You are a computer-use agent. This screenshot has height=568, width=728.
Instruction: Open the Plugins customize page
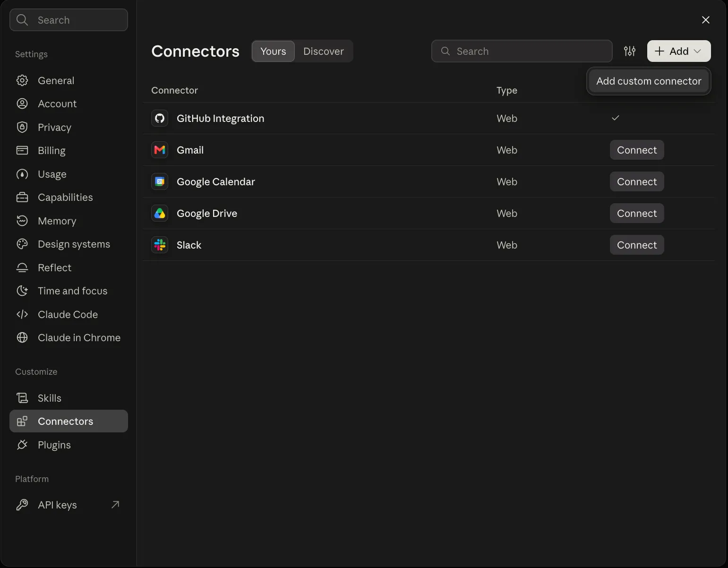(69, 445)
